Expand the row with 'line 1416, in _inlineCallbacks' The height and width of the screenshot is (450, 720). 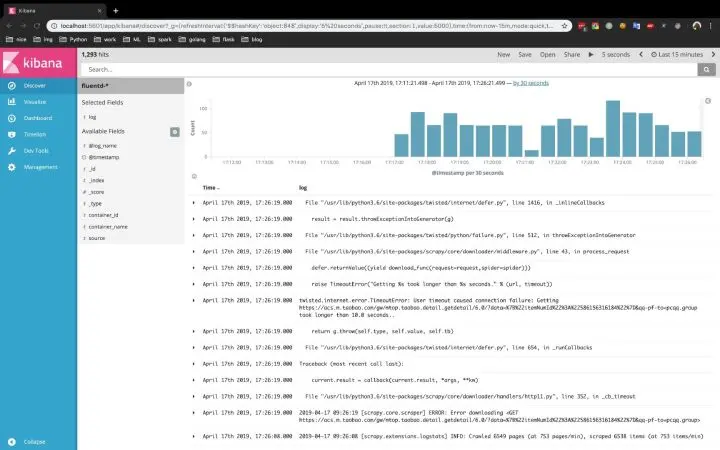pos(193,202)
